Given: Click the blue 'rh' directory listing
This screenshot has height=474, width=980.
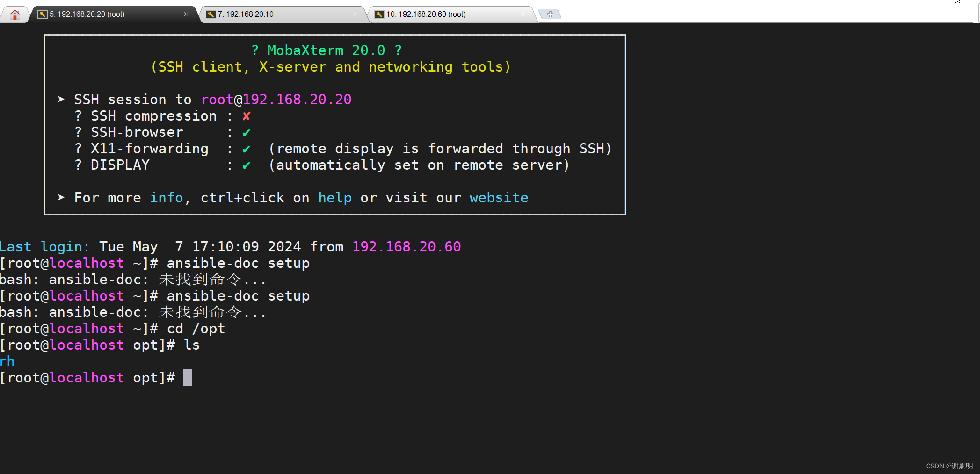Looking at the screenshot, I should [7, 361].
